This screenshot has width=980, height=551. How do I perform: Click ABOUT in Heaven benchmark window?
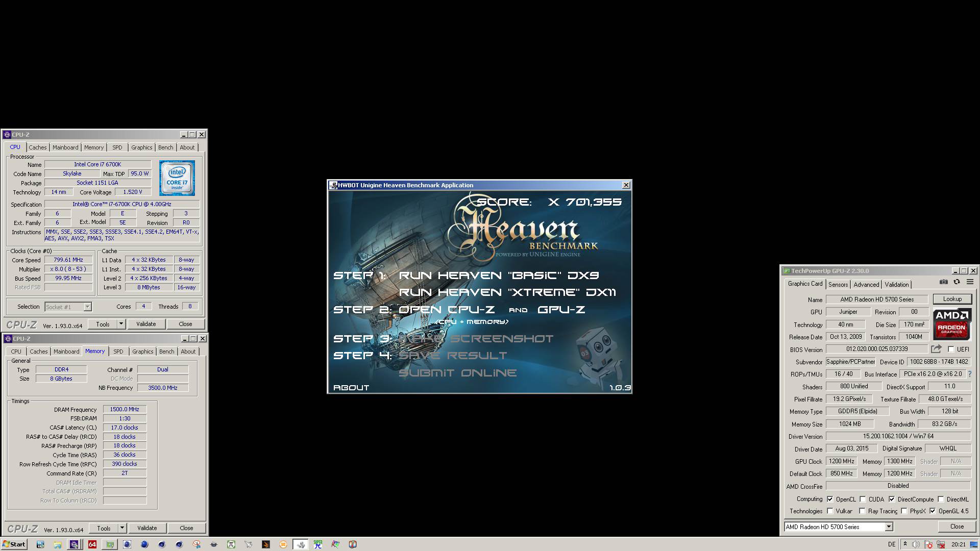pyautogui.click(x=351, y=388)
